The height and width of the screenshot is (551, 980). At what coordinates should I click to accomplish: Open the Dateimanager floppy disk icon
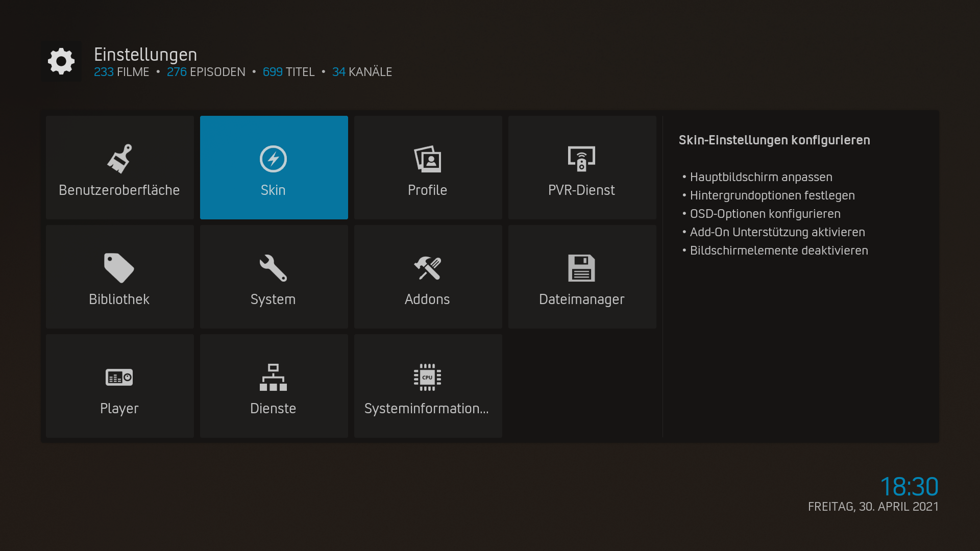581,268
